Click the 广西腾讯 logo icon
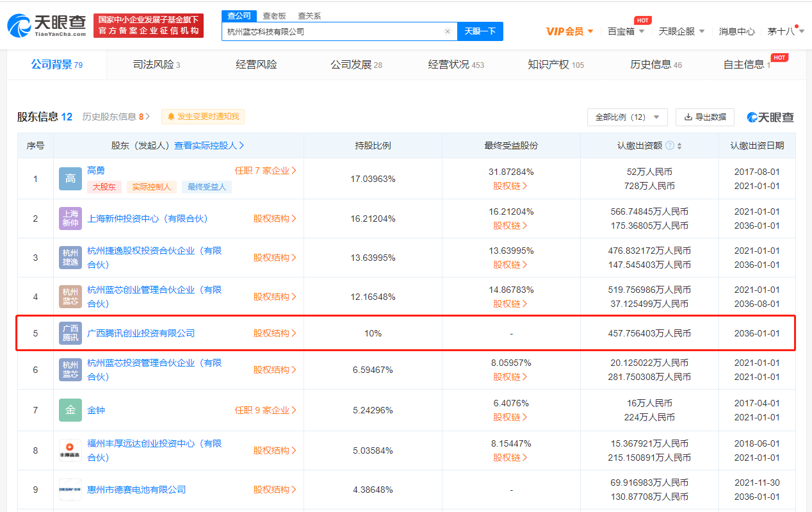The height and width of the screenshot is (512, 812). [x=70, y=333]
